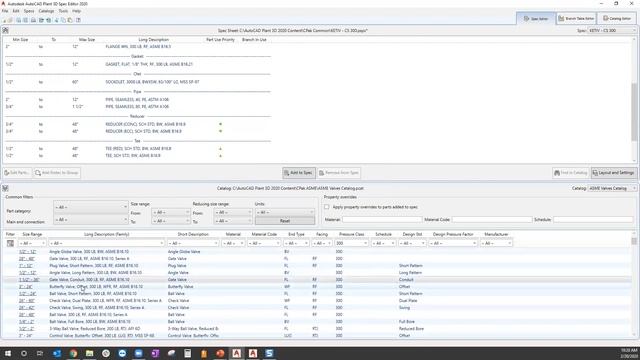Open the Tools menu
Image resolution: width=640 pixels, height=360 pixels.
click(x=63, y=11)
